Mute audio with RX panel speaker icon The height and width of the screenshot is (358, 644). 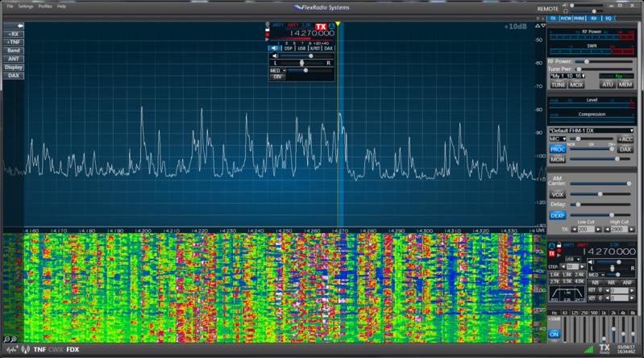(591, 262)
